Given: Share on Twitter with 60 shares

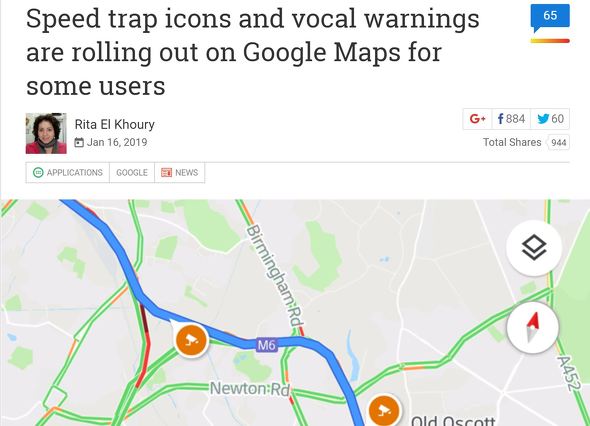Looking at the screenshot, I should (x=550, y=119).
